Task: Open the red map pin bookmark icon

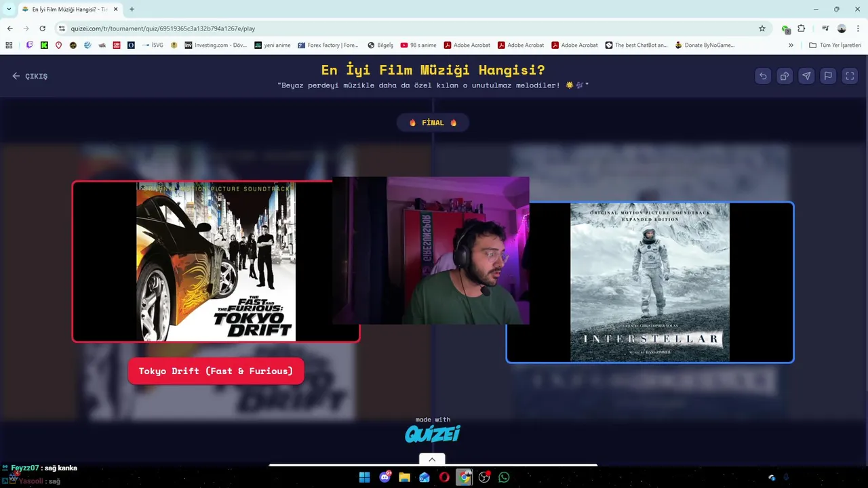Action: click(x=58, y=45)
